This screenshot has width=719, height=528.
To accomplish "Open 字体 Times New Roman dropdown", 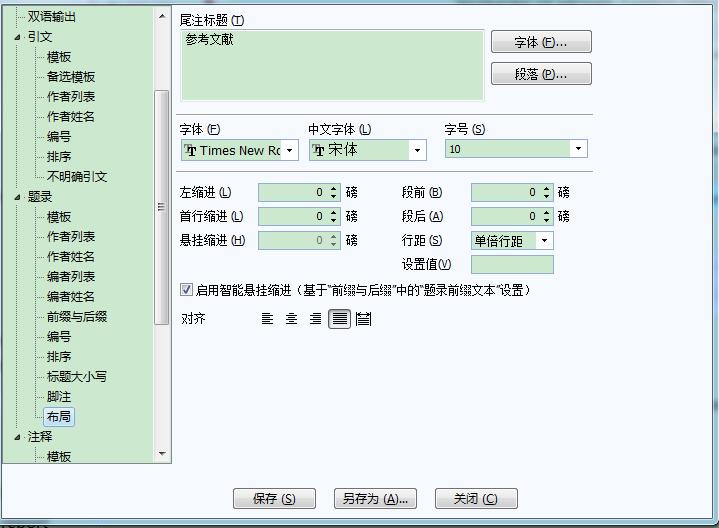I will (289, 150).
